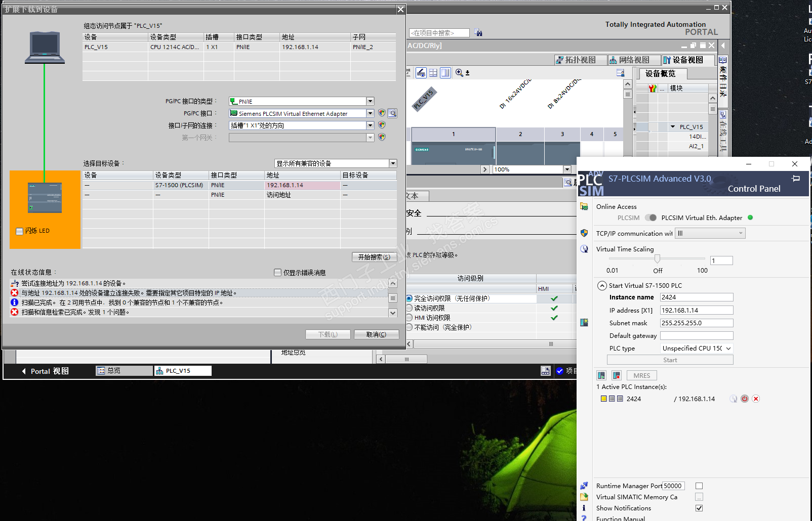812x521 pixels.
Task: Click the Subnet mask input field
Action: click(697, 323)
